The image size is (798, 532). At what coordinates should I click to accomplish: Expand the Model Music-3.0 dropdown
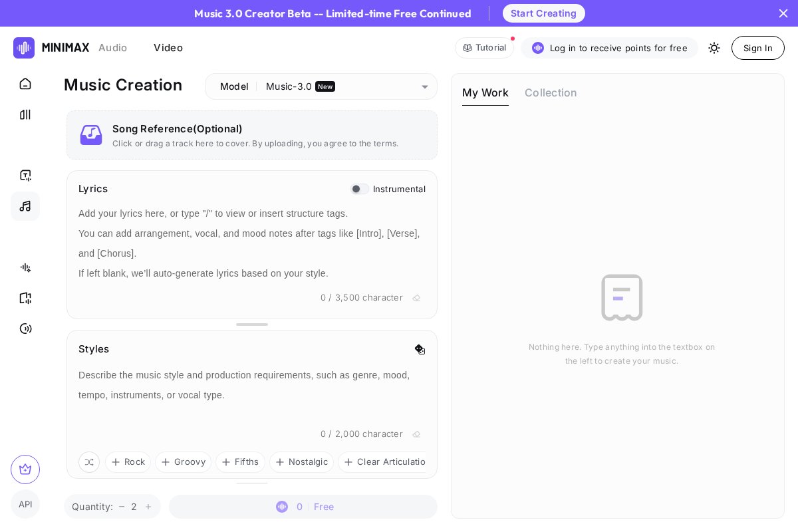(x=321, y=86)
